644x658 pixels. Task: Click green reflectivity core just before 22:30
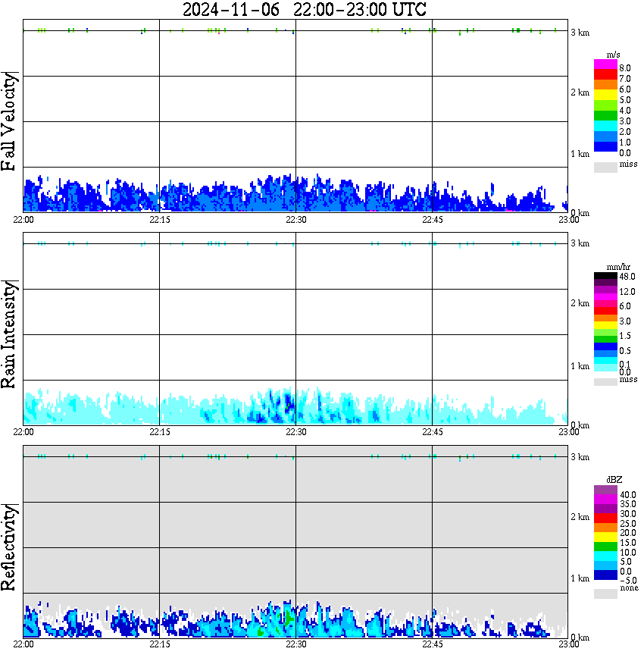(288, 617)
